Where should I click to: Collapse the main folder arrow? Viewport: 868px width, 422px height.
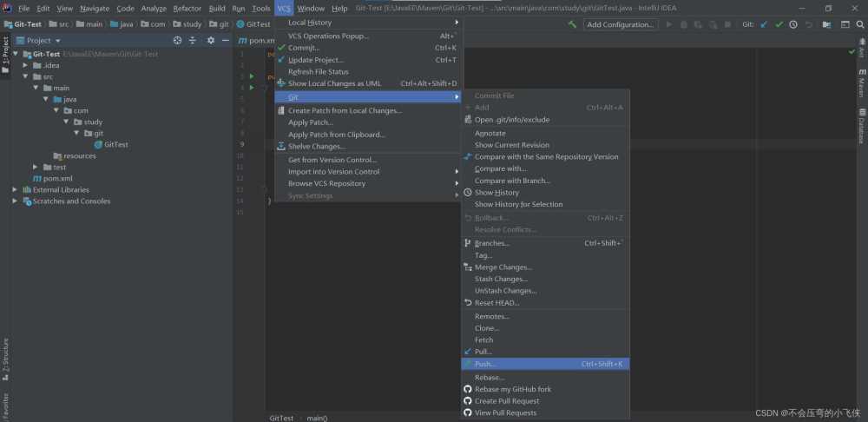36,88
